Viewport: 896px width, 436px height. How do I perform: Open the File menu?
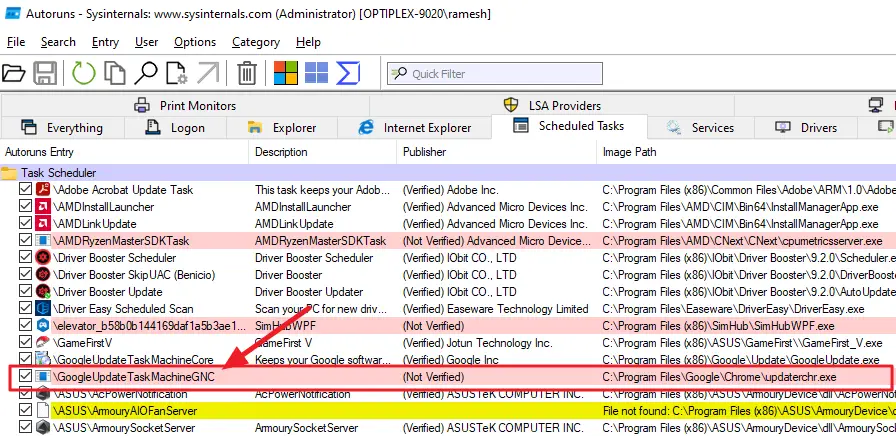tap(16, 42)
